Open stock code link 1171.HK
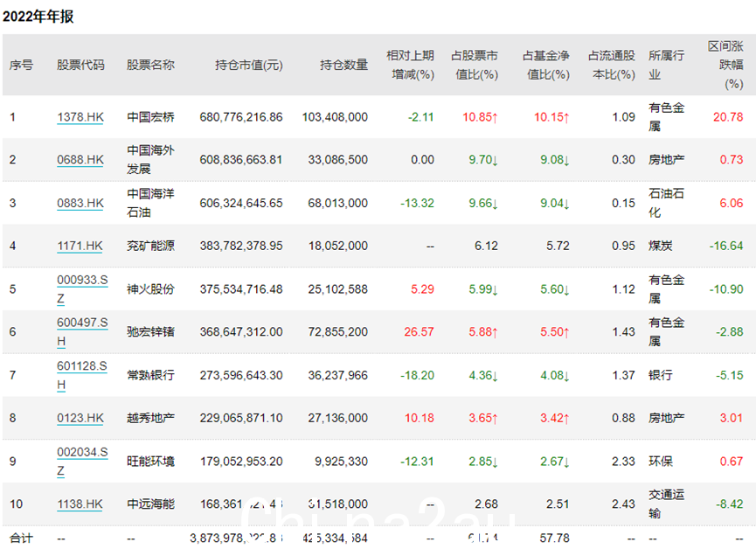This screenshot has width=756, height=549. tap(80, 246)
